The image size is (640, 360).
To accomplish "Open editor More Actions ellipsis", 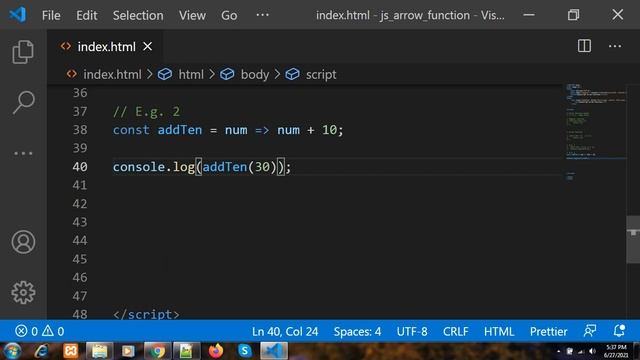I will [615, 46].
